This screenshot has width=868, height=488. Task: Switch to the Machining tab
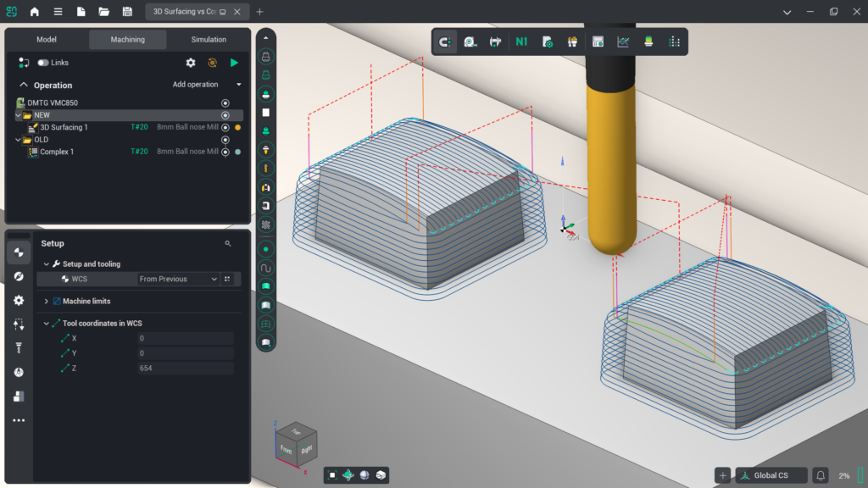click(127, 39)
